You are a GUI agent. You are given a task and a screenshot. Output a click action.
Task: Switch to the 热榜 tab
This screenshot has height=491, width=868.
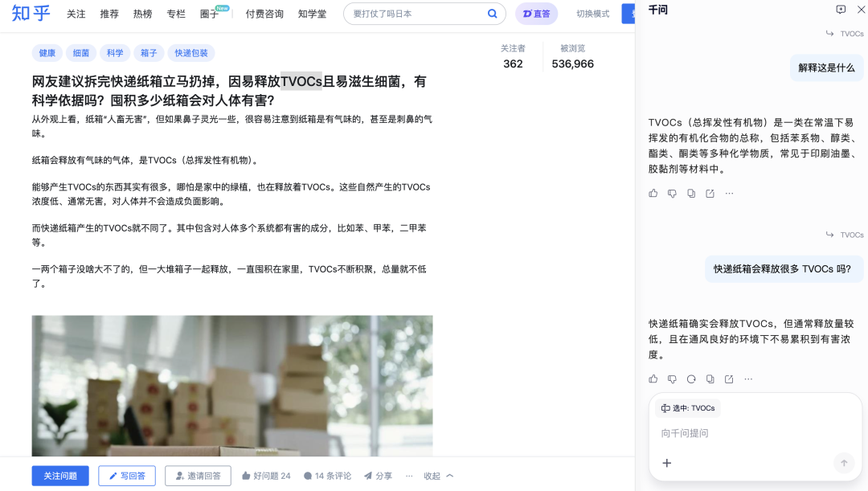pos(141,14)
